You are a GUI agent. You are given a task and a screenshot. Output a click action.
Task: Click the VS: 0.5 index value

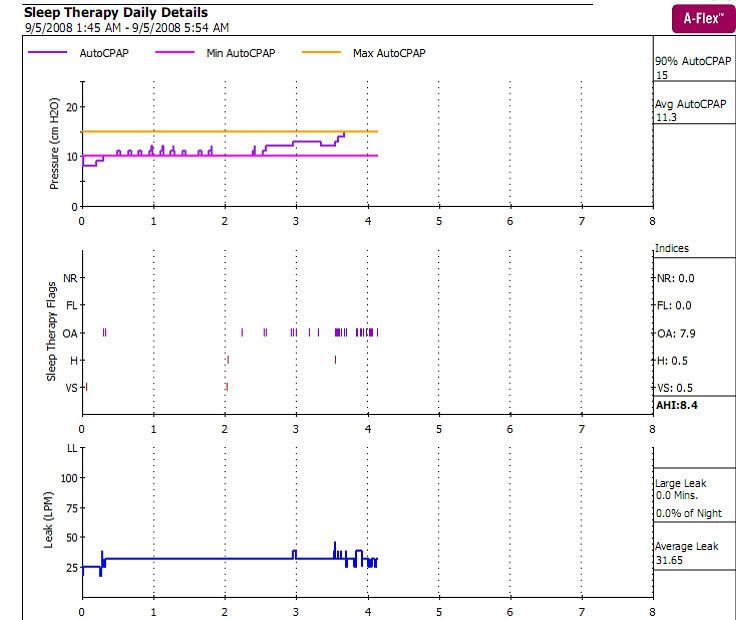pos(675,388)
